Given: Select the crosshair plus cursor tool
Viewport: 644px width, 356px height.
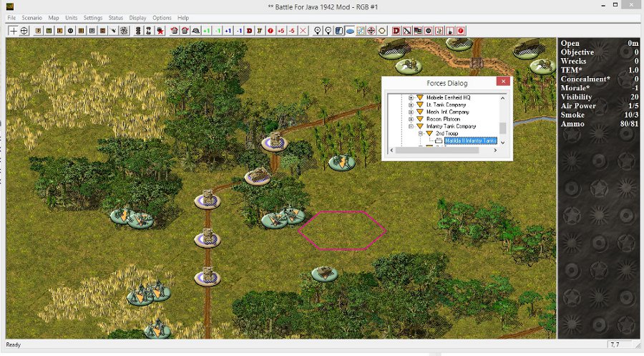Looking at the screenshot, I should point(14,31).
